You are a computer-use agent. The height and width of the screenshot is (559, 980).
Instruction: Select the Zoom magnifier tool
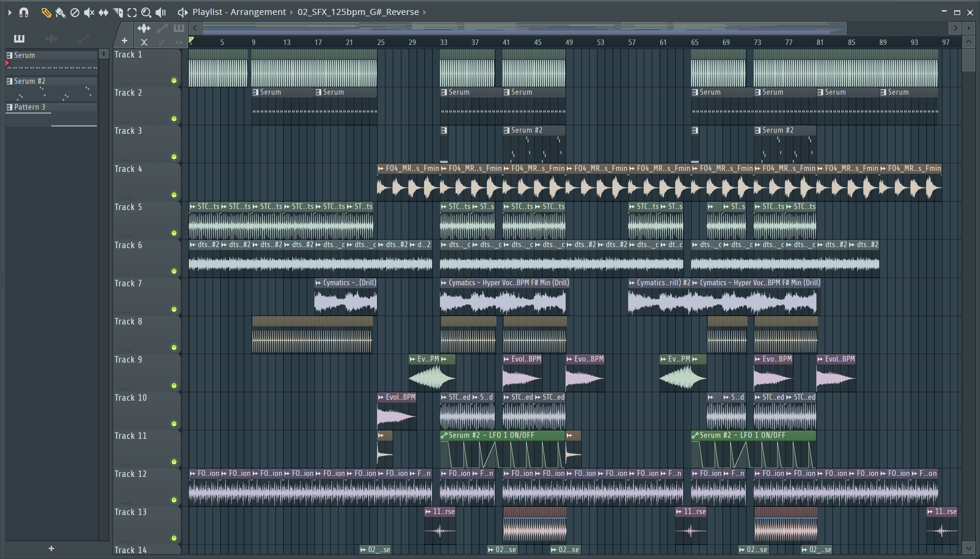coord(146,12)
